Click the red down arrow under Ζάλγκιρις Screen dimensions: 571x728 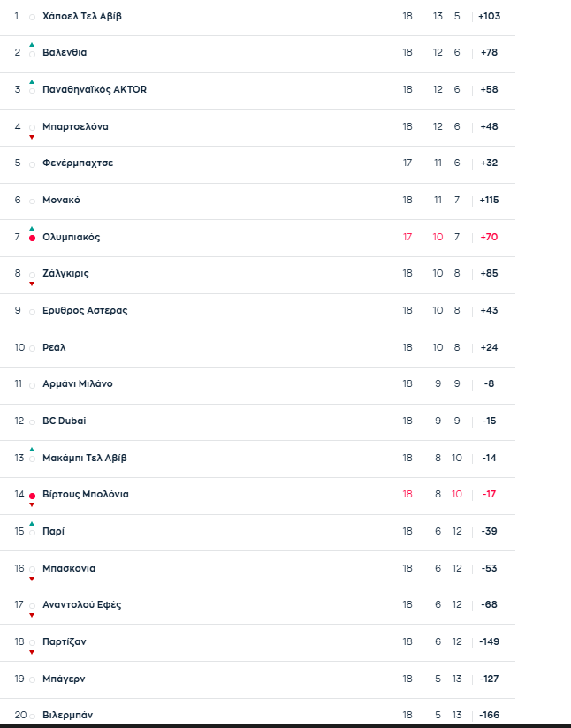pyautogui.click(x=32, y=284)
